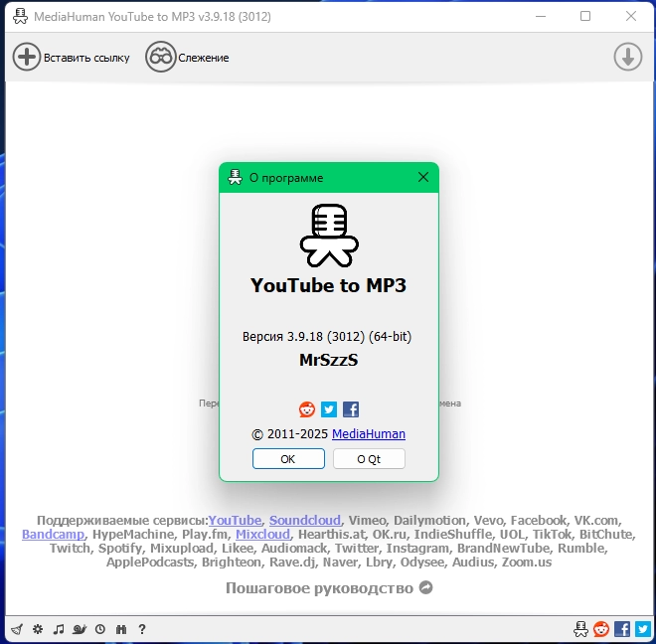Open help with the question mark icon

pyautogui.click(x=142, y=629)
